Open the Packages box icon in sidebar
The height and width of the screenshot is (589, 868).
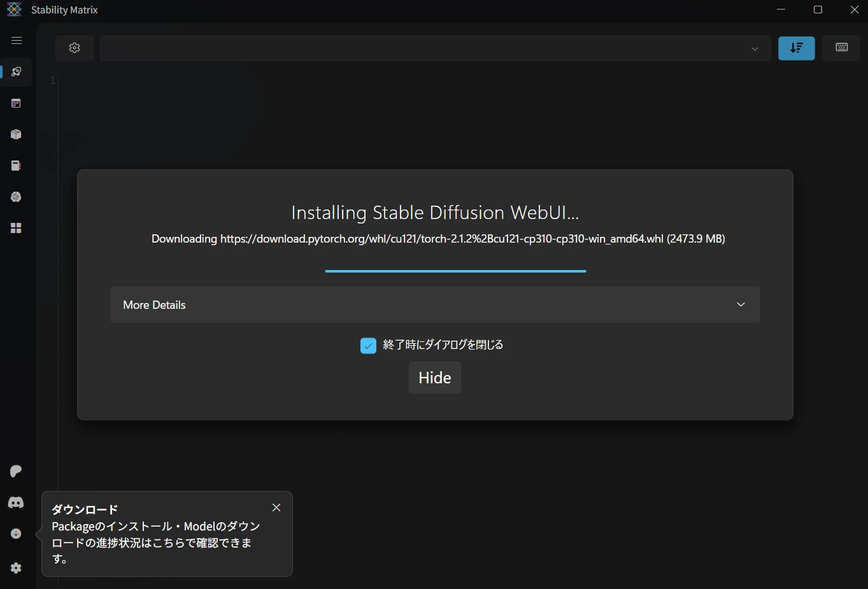pos(17,134)
